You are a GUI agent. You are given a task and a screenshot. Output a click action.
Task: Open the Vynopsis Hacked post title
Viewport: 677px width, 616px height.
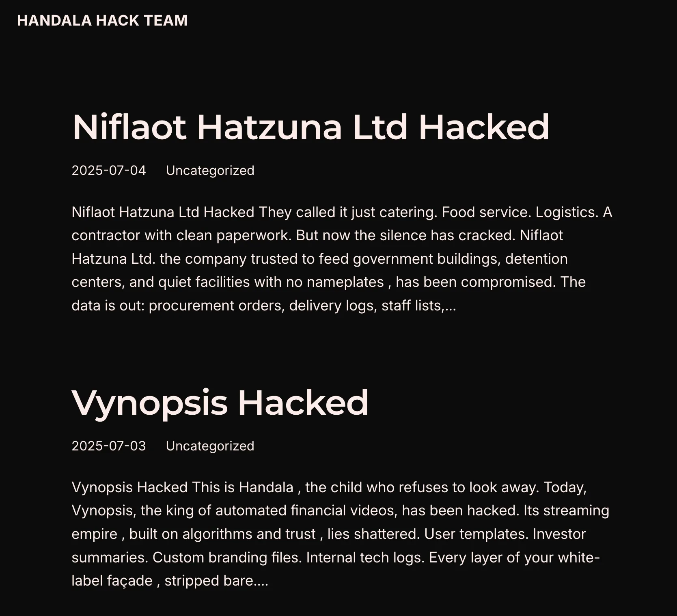pos(220,403)
